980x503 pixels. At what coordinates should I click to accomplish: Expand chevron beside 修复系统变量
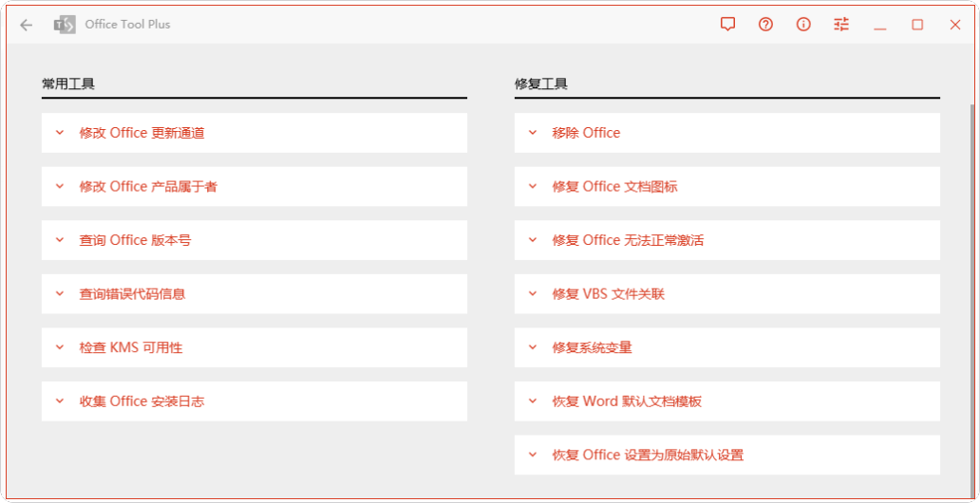pos(533,347)
